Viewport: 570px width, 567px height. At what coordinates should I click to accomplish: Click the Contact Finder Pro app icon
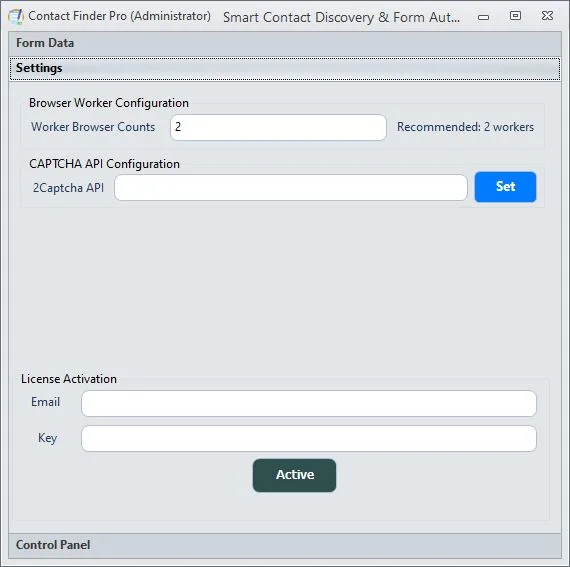tap(16, 17)
